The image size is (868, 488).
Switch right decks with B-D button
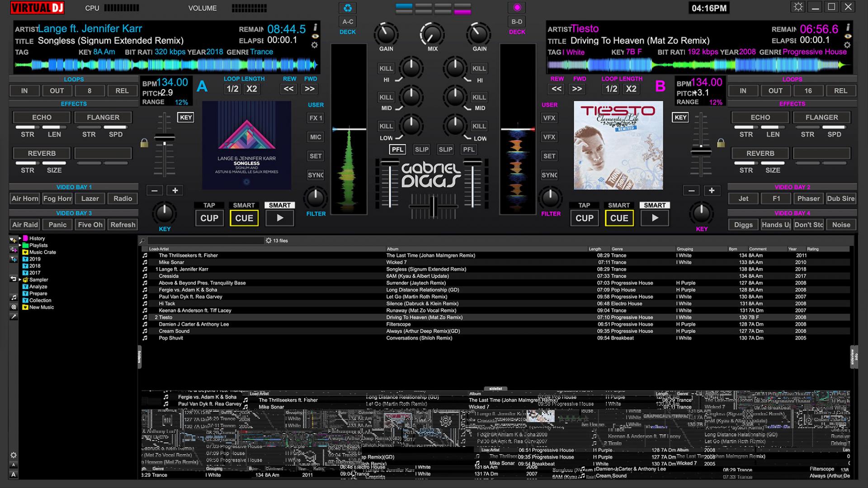pyautogui.click(x=517, y=22)
